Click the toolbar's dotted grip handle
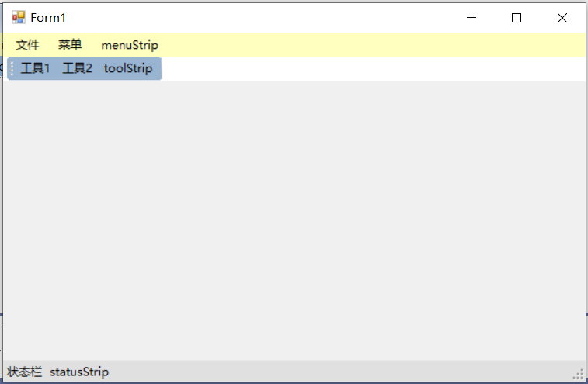The width and height of the screenshot is (588, 384). point(12,68)
